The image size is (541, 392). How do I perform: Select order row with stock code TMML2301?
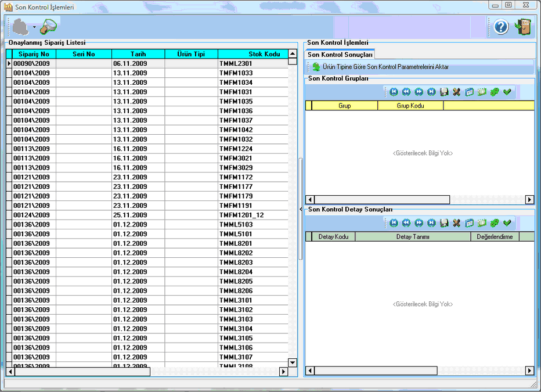coord(147,63)
